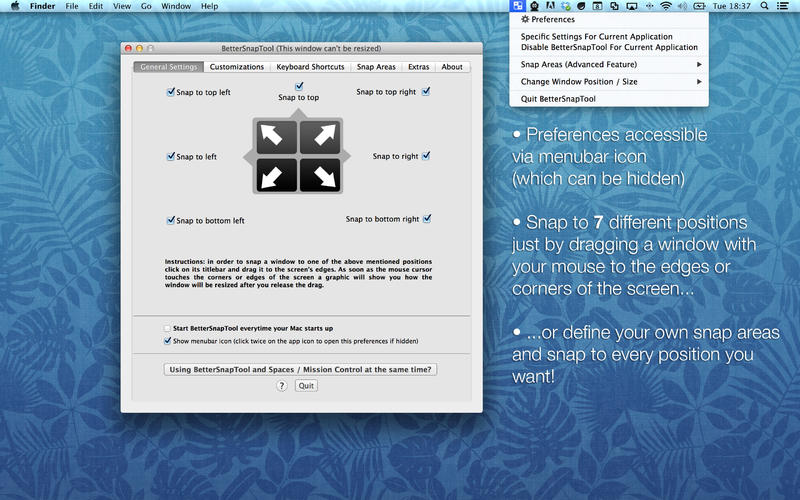Toggle Show menubar icon checkbox

pyautogui.click(x=168, y=340)
